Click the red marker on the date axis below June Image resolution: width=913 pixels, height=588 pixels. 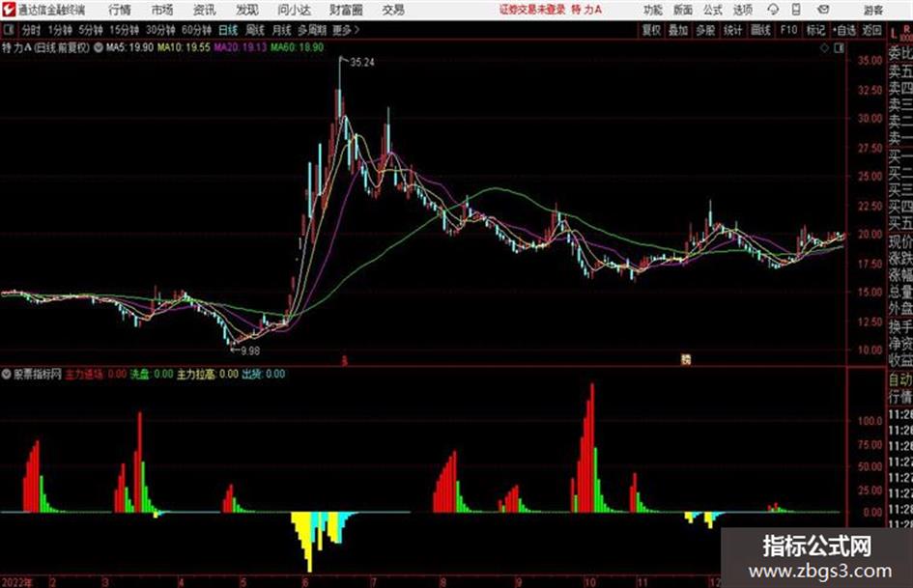tap(344, 361)
